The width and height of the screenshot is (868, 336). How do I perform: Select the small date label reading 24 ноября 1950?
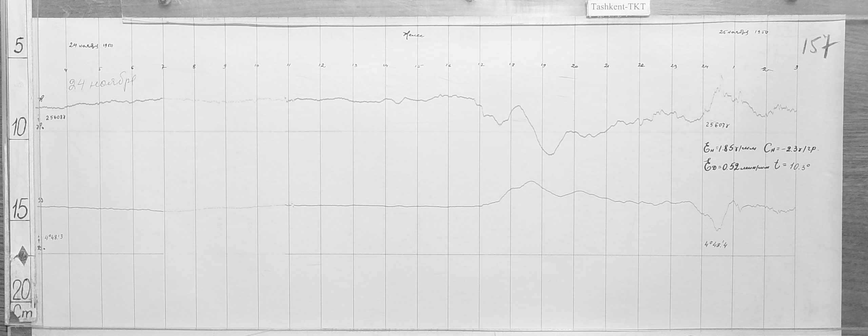point(91,46)
